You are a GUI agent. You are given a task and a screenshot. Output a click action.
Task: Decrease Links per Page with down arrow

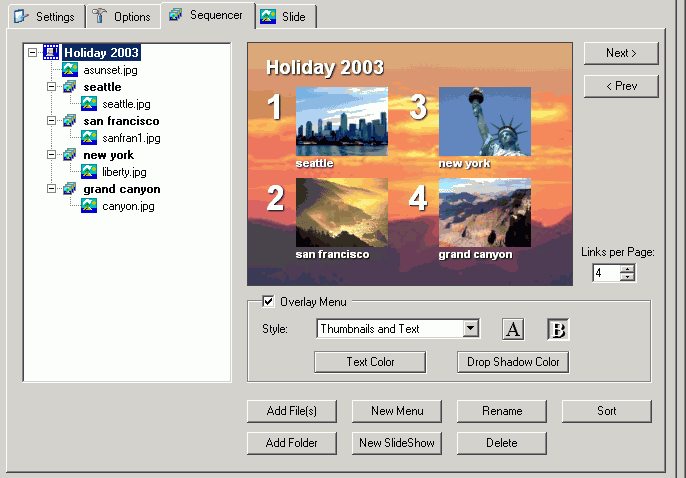point(627,277)
